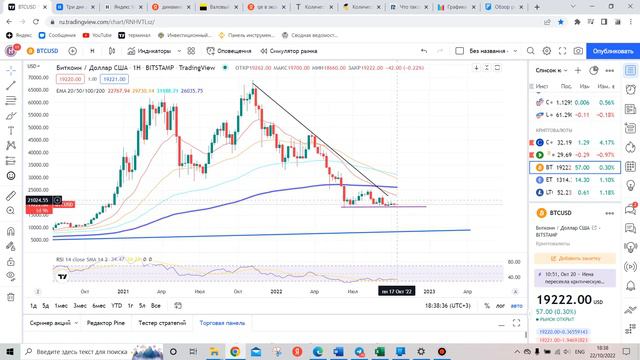Open the compare/add symbol plus icon

point(72,51)
